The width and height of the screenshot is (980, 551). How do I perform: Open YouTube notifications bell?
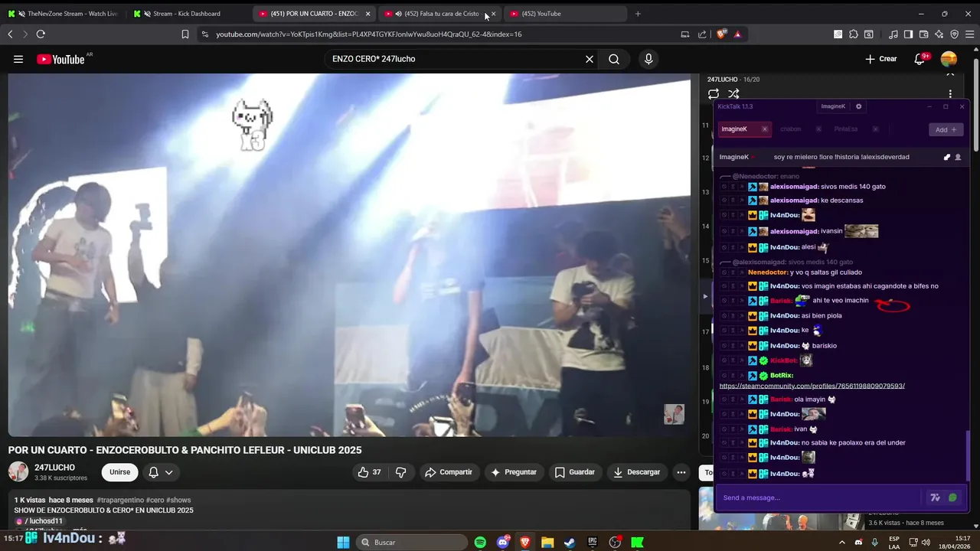tap(920, 59)
